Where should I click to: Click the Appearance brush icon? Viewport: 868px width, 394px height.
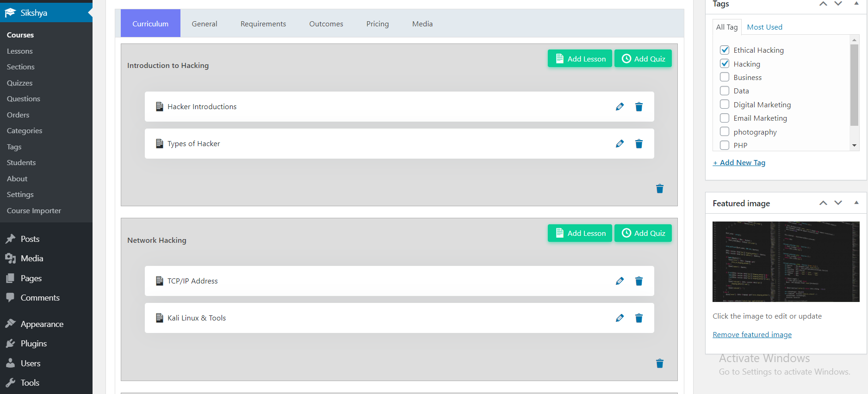[10, 324]
